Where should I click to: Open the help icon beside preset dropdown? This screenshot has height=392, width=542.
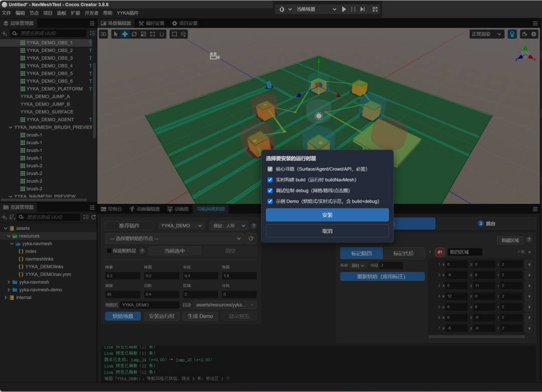[x=254, y=226]
